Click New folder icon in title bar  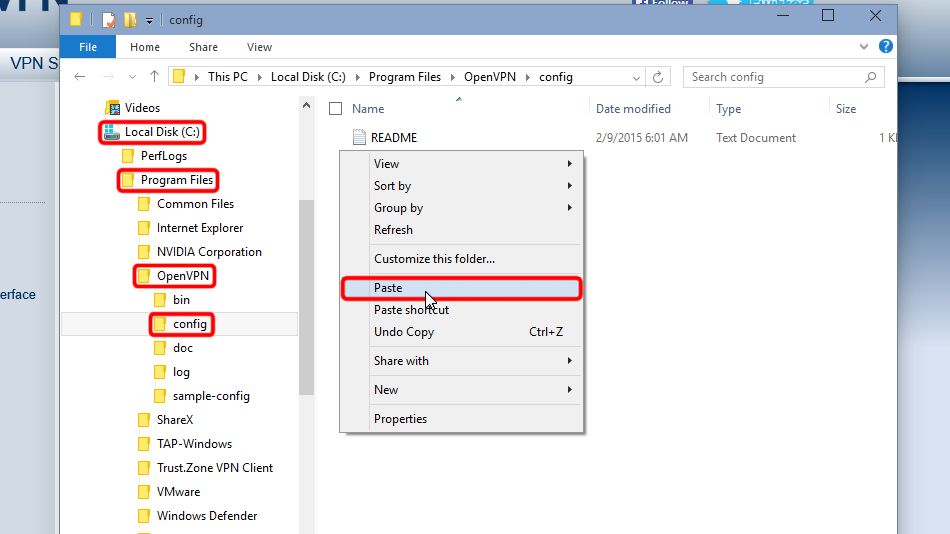click(130, 19)
